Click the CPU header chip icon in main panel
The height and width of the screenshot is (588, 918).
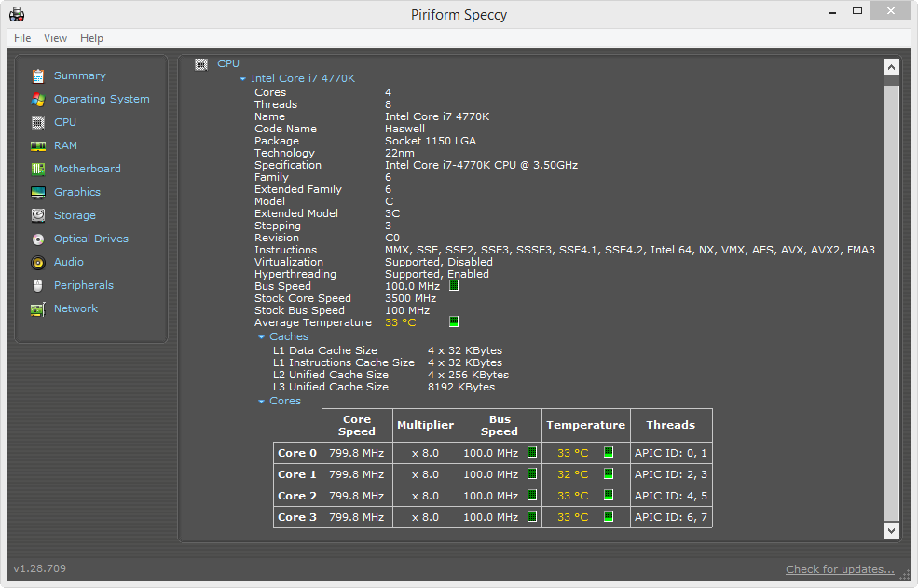coord(201,64)
